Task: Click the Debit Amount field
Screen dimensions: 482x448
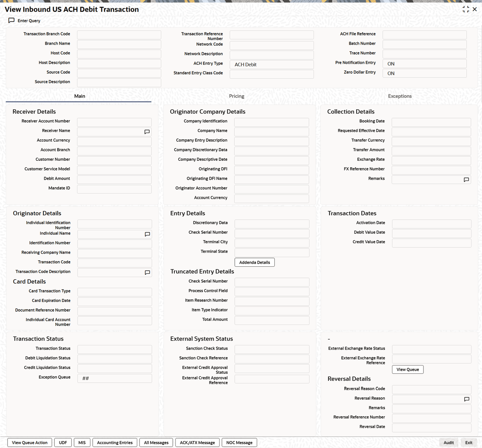Action: [114, 179]
